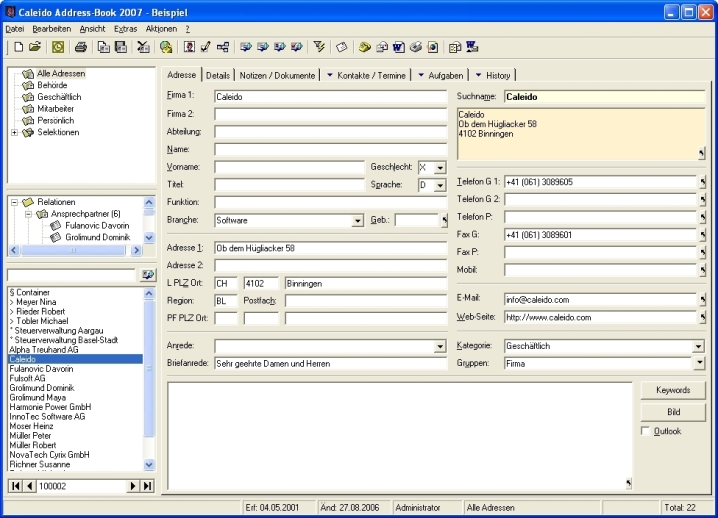The width and height of the screenshot is (718, 518).
Task: Click search icon beside the list search field
Action: point(148,275)
